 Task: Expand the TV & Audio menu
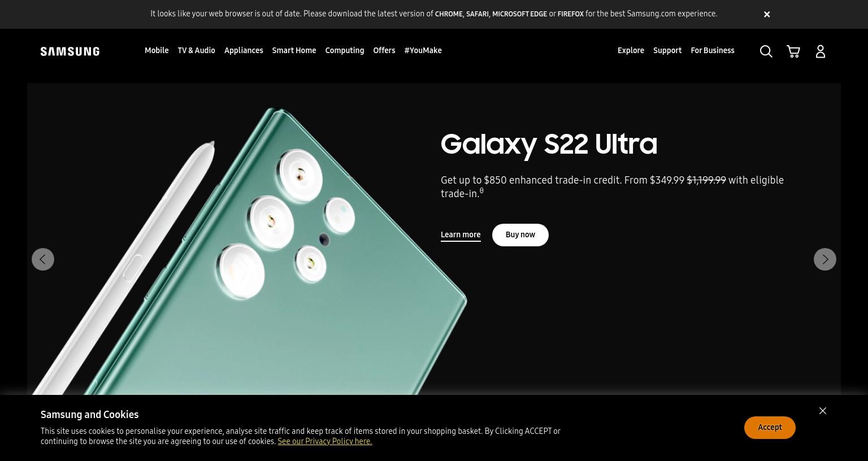(x=197, y=50)
